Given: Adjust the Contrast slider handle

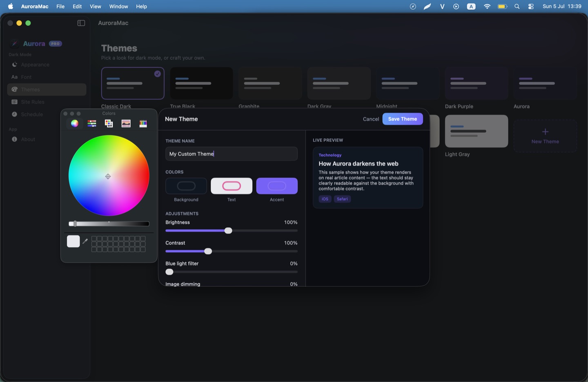Looking at the screenshot, I should 208,251.
